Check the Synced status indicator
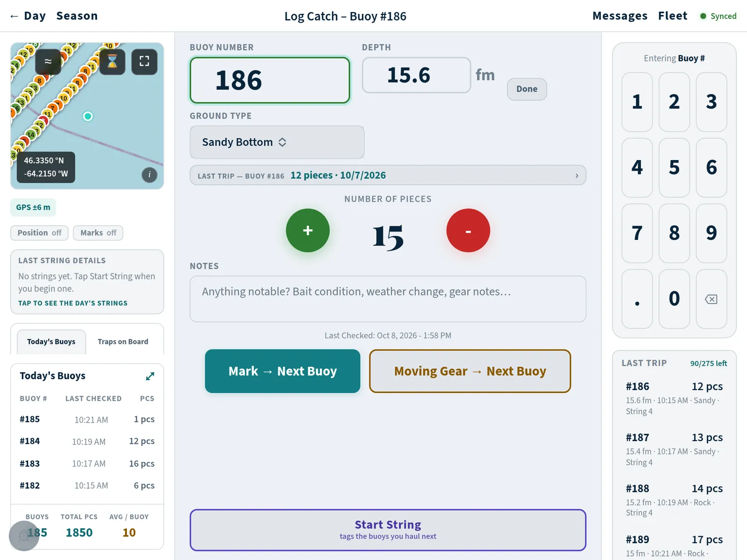This screenshot has width=747, height=560. coord(718,16)
